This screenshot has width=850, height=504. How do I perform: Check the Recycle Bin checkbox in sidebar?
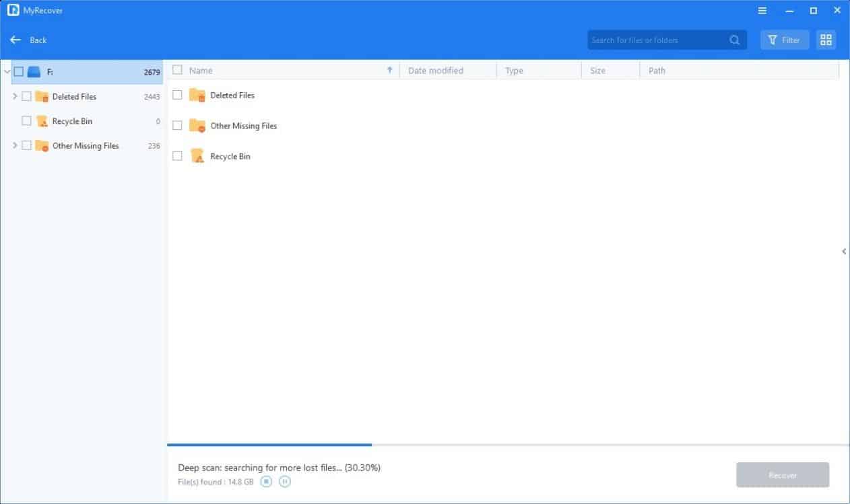pyautogui.click(x=26, y=121)
